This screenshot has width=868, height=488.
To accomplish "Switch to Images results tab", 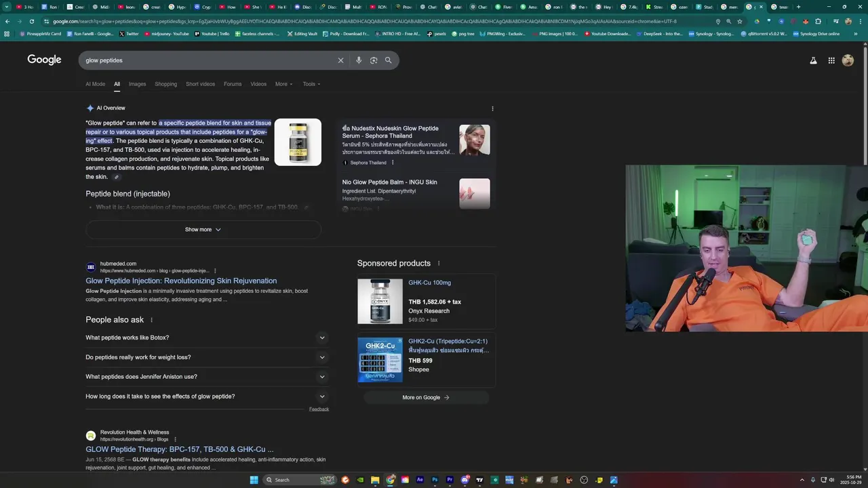I will (137, 84).
